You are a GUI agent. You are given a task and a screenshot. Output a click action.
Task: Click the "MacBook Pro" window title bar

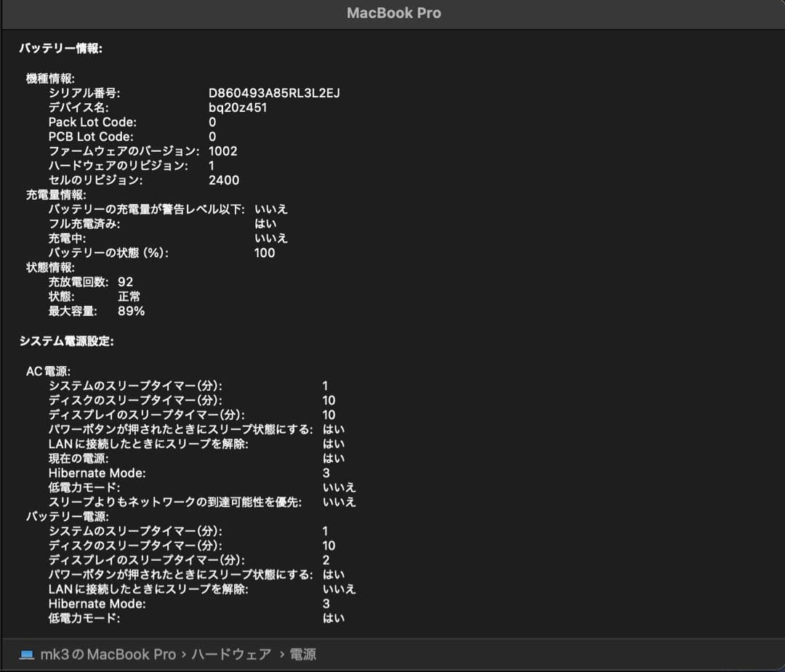coord(392,12)
